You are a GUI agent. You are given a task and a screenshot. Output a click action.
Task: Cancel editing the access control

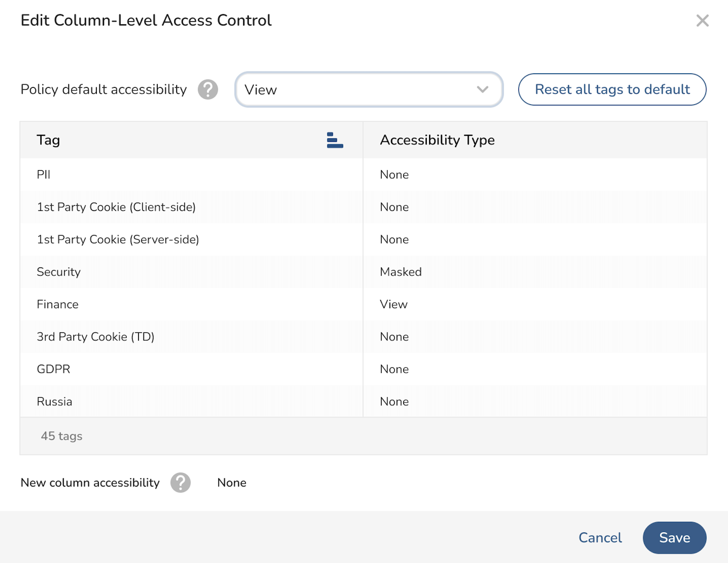point(600,538)
